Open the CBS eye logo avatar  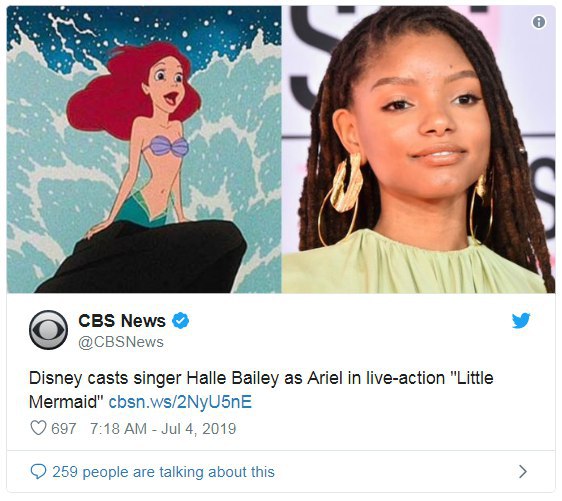click(48, 330)
